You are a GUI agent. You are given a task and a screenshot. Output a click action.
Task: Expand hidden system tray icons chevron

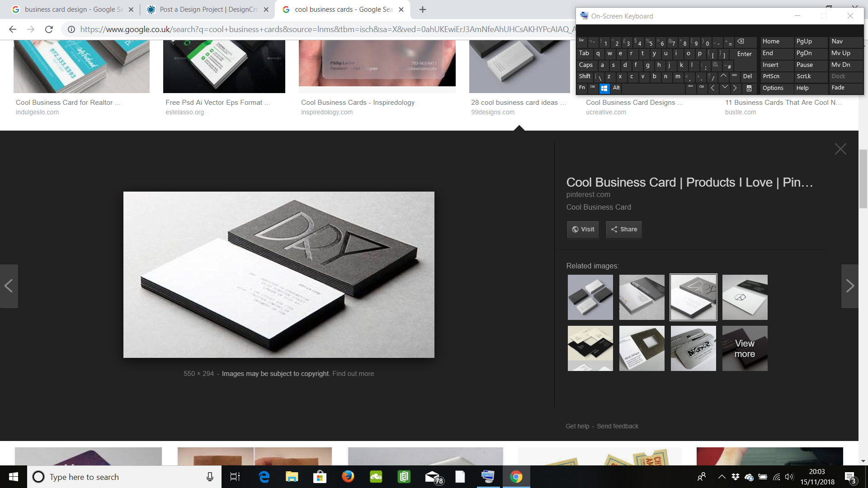(x=722, y=477)
